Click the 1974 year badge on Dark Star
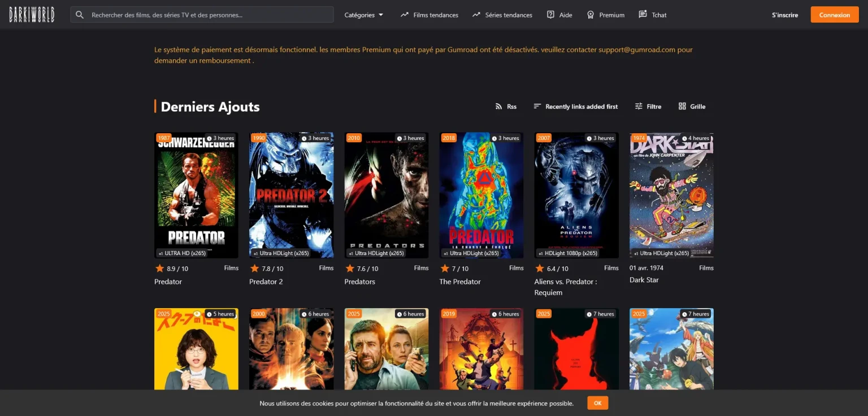Screen dimensions: 868x416 click(x=639, y=138)
